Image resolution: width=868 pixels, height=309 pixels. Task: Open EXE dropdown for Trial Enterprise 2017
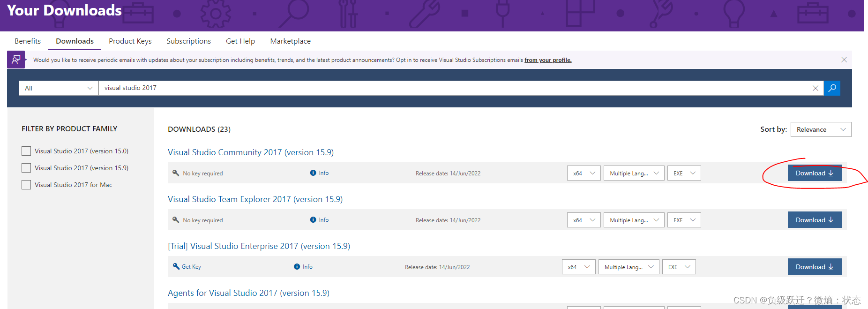pyautogui.click(x=679, y=267)
